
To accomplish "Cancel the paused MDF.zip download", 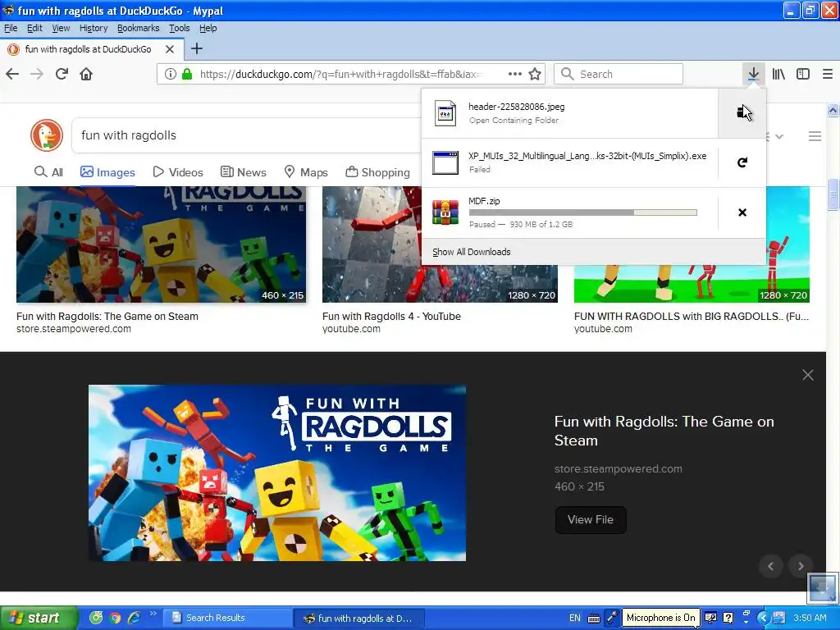I will (742, 212).
